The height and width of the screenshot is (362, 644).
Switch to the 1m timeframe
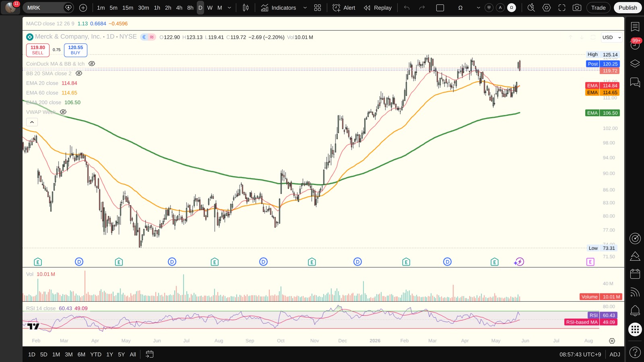click(x=101, y=8)
